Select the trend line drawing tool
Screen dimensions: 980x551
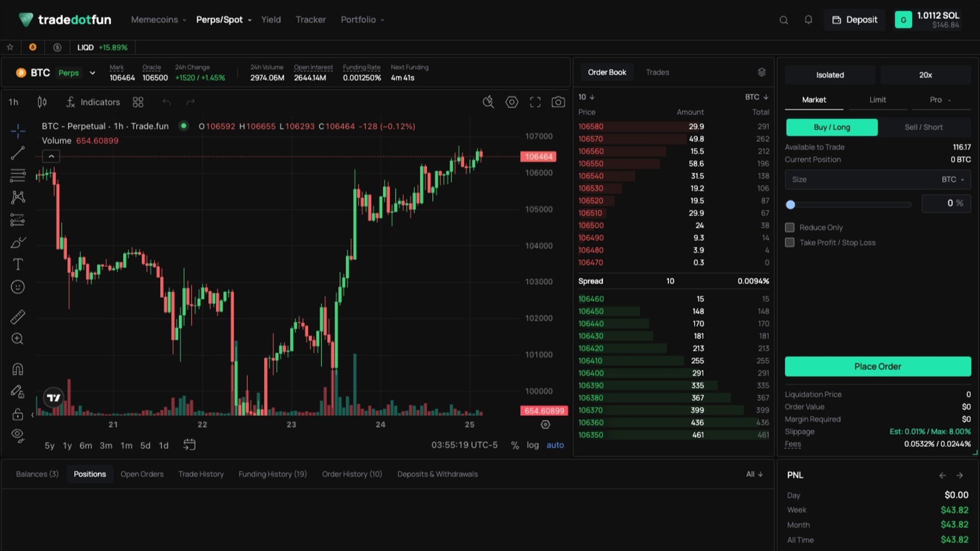(x=18, y=153)
